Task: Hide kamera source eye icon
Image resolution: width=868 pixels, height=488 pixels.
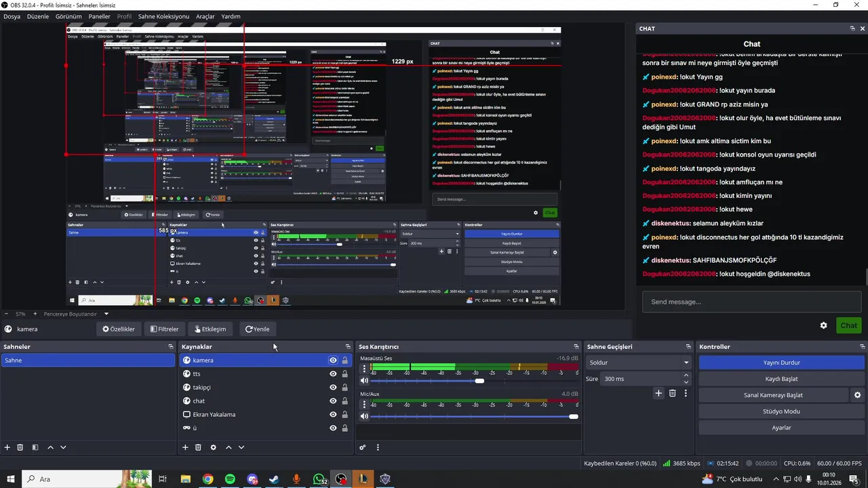Action: tap(333, 361)
